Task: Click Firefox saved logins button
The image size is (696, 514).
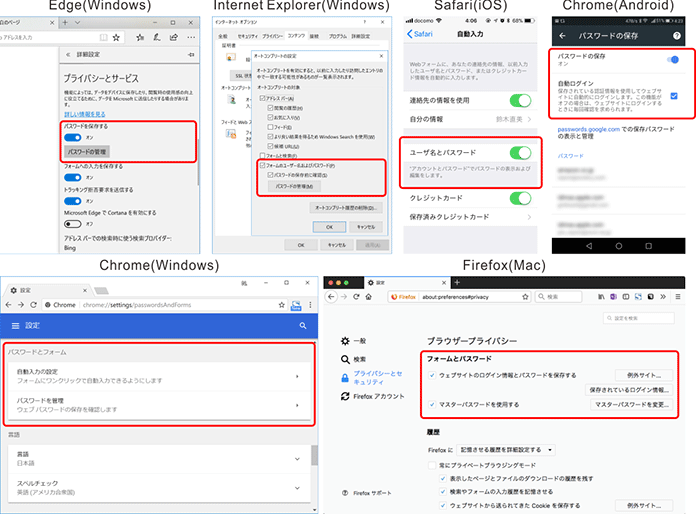Action: 629,390
